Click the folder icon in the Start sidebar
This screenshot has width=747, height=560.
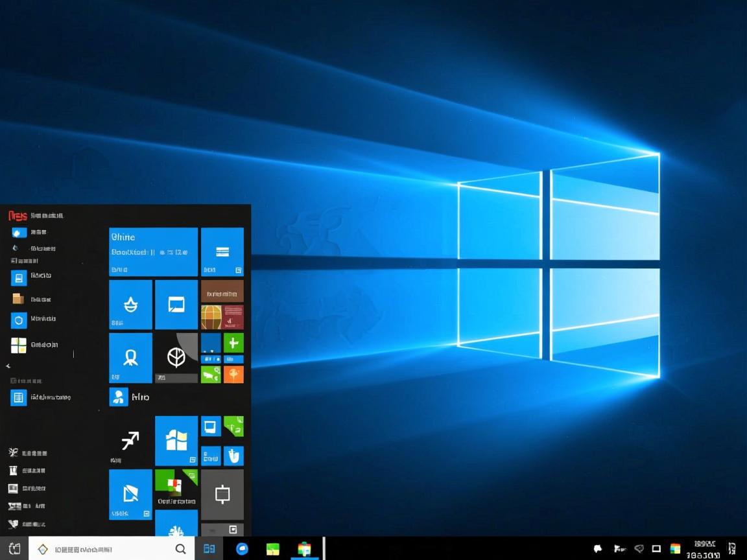18,299
